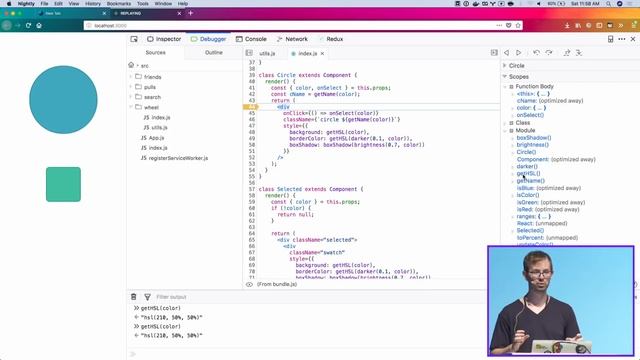Toggle the right debugger pane collapse icon
This screenshot has height=360, width=640.
pyautogui.click(x=494, y=53)
